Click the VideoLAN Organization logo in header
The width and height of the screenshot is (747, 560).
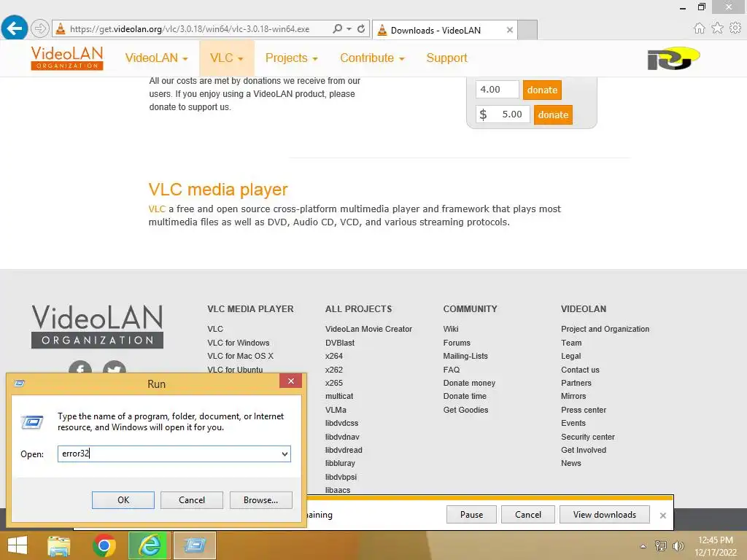[66, 58]
